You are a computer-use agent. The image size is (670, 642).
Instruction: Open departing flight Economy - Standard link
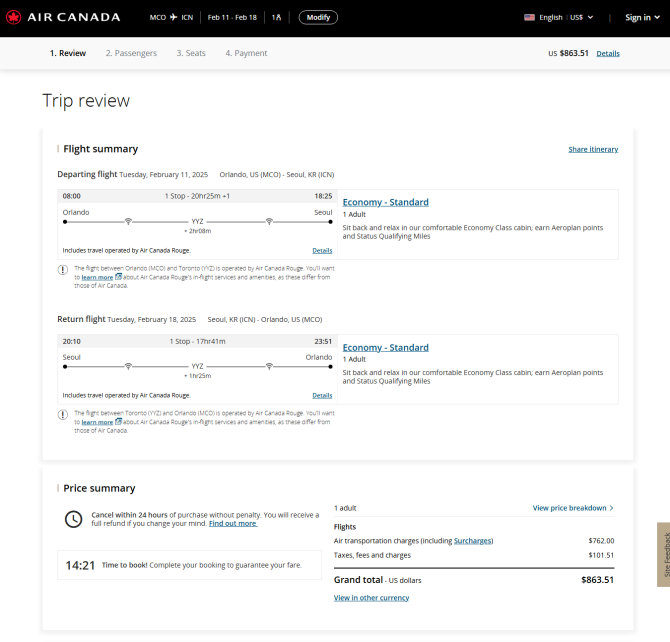point(385,202)
